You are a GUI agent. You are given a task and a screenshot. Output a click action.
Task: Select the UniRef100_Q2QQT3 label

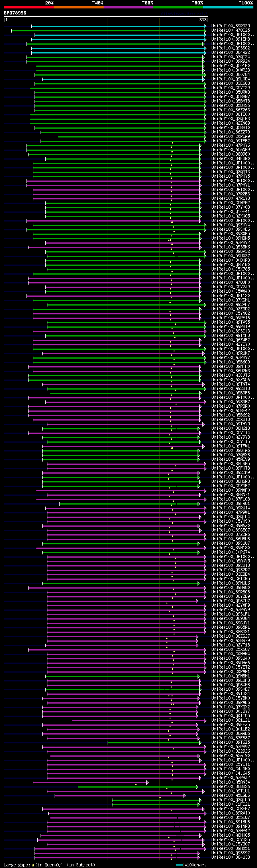pyautogui.click(x=230, y=172)
